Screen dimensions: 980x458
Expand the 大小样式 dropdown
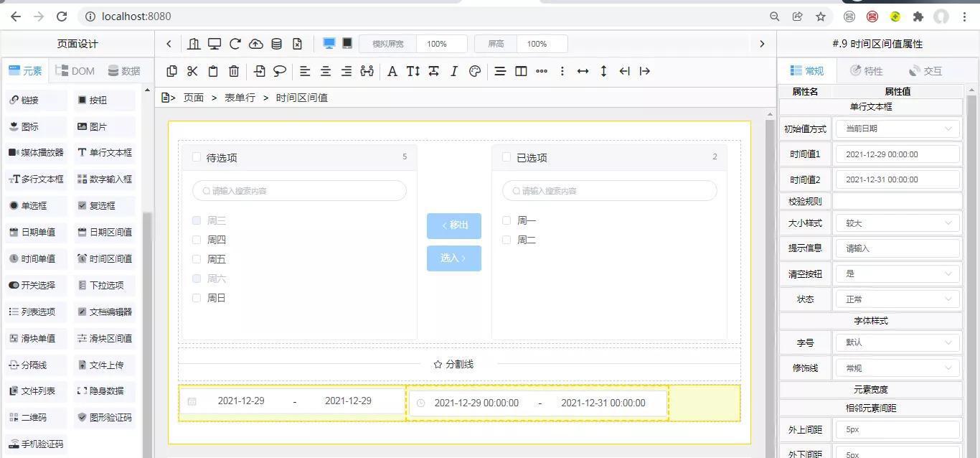897,223
